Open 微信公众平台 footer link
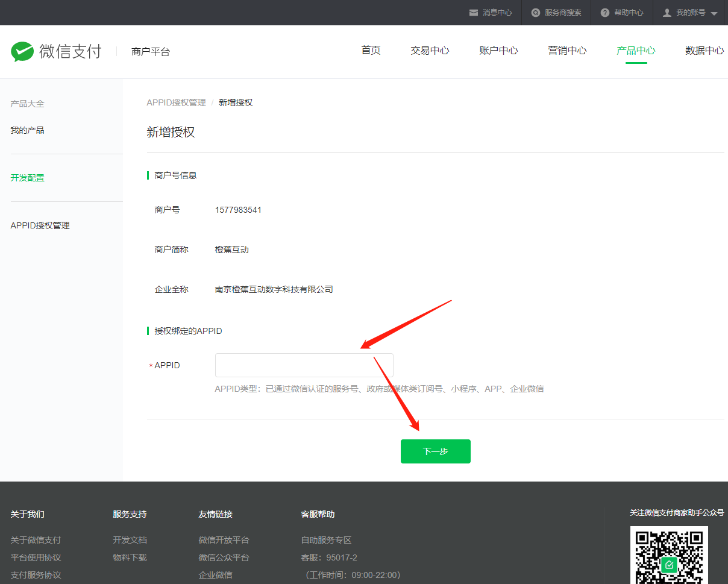 (x=224, y=557)
